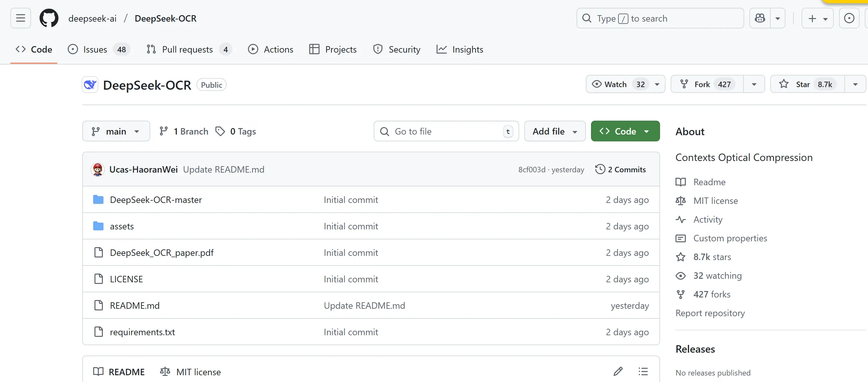Open the DeepSeek_OCR_paper.pdf file
This screenshot has width=868, height=382.
162,253
